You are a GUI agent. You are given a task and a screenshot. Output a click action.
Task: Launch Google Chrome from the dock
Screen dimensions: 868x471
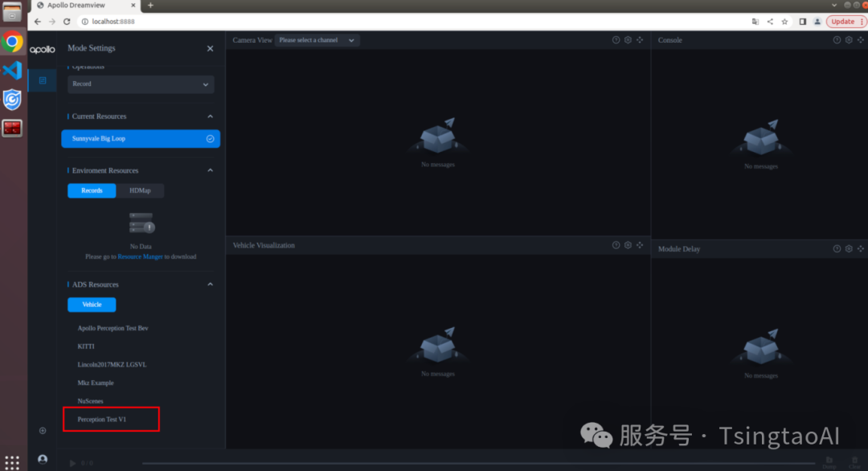coord(12,42)
